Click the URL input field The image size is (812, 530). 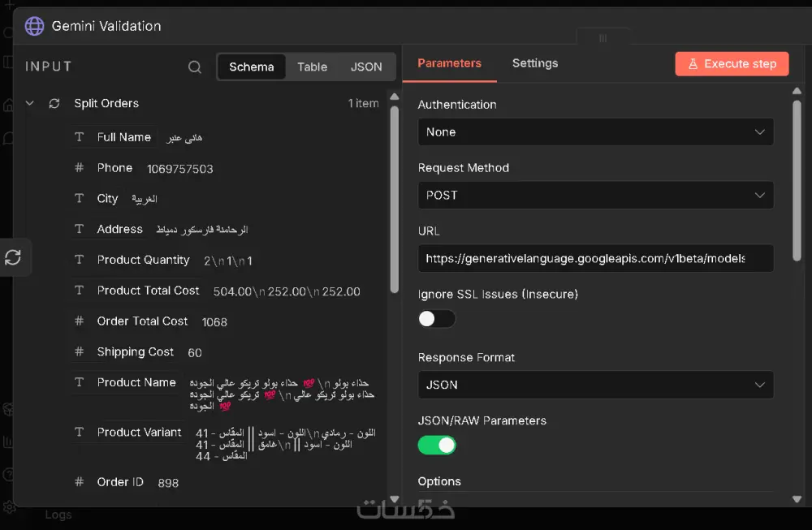(595, 258)
